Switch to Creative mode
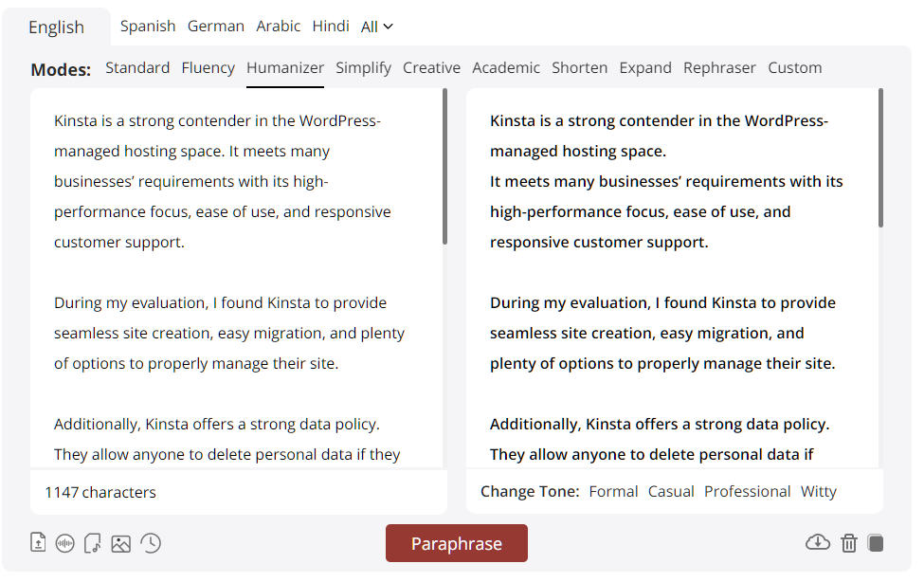The height and width of the screenshot is (582, 924). click(x=431, y=67)
